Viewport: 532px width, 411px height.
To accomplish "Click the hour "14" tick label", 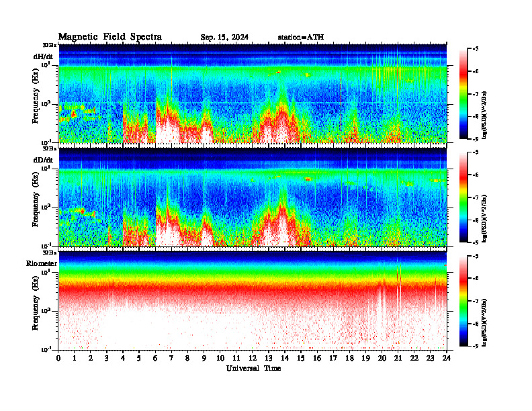I will [x=285, y=358].
